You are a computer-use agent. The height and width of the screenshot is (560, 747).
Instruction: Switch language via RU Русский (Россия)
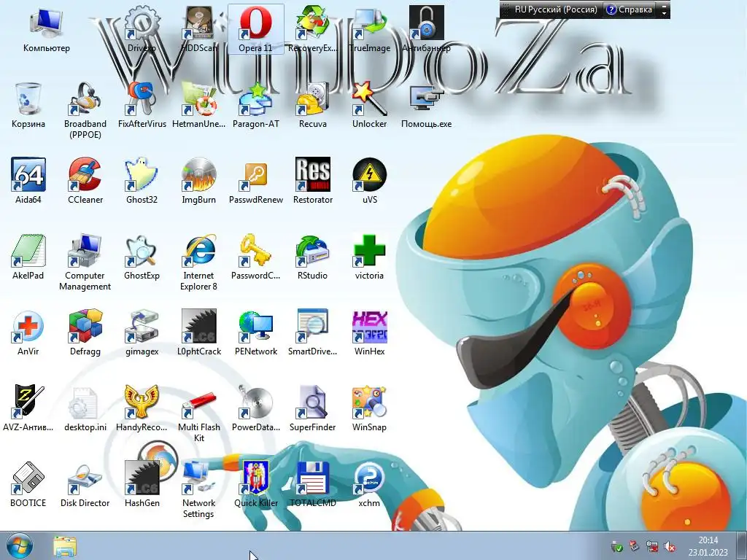click(x=555, y=9)
